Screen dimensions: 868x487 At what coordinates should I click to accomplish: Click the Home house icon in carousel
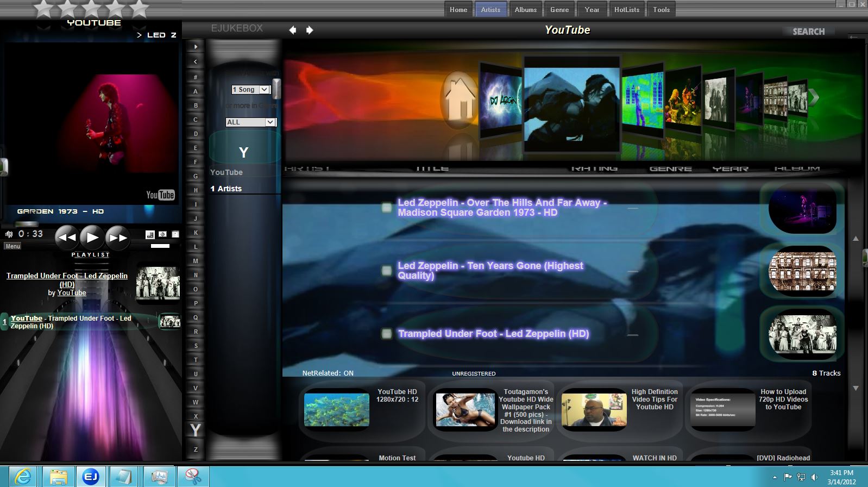tap(460, 99)
